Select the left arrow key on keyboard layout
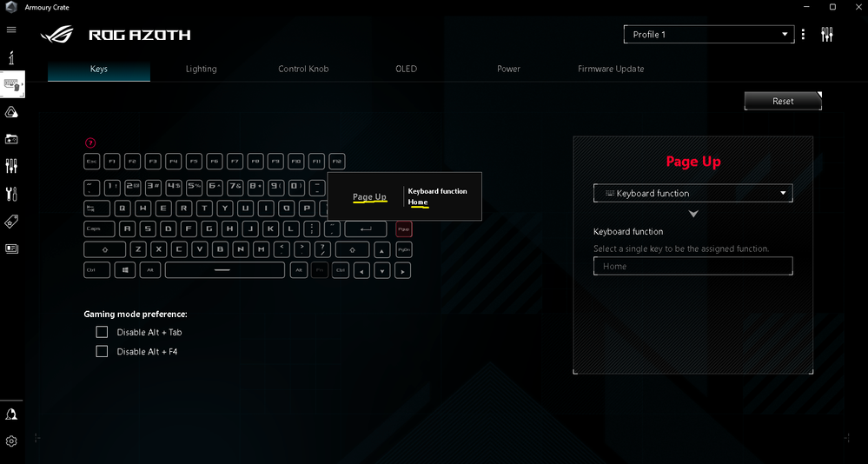Image resolution: width=868 pixels, height=464 pixels. (361, 271)
